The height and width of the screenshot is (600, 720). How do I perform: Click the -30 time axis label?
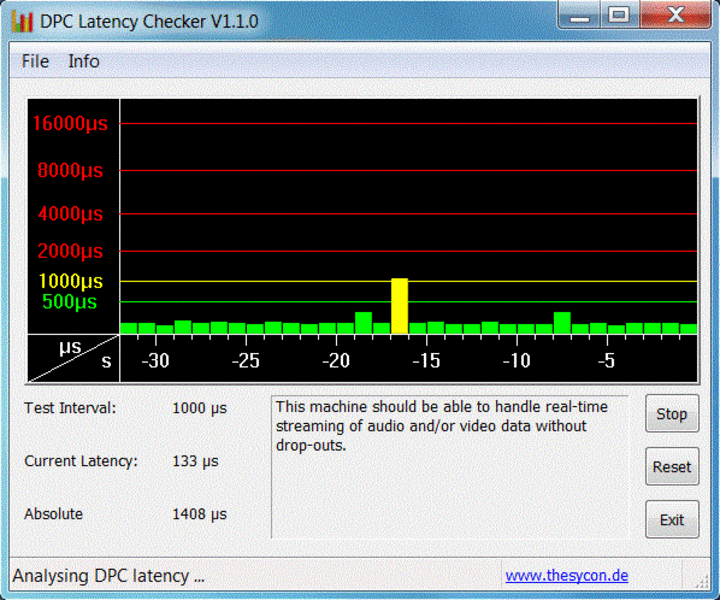click(156, 361)
